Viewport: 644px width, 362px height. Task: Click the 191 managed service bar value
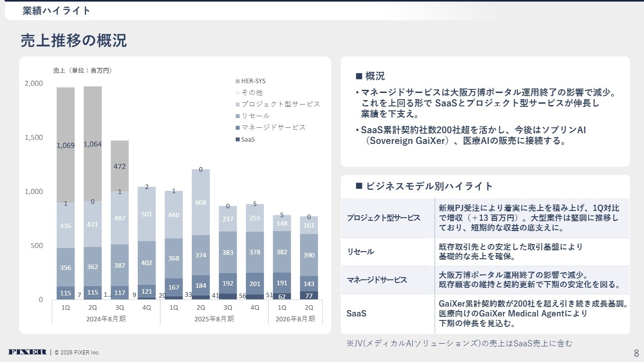[x=282, y=284]
